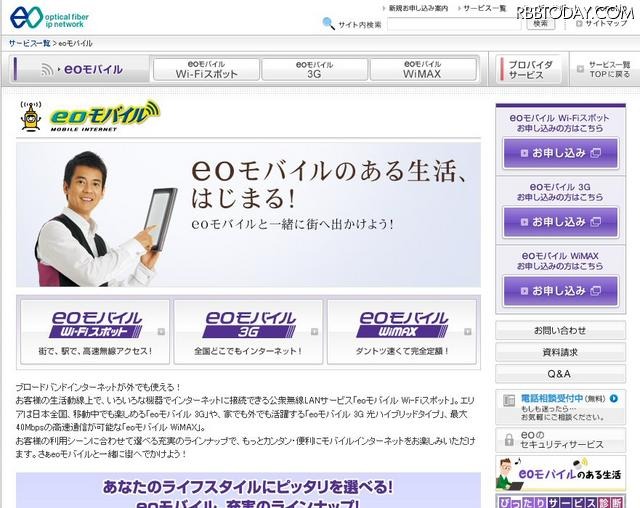This screenshot has height=508, width=640.
Task: Click お申し込み button for eoモバイル 3G
Action: click(x=560, y=222)
